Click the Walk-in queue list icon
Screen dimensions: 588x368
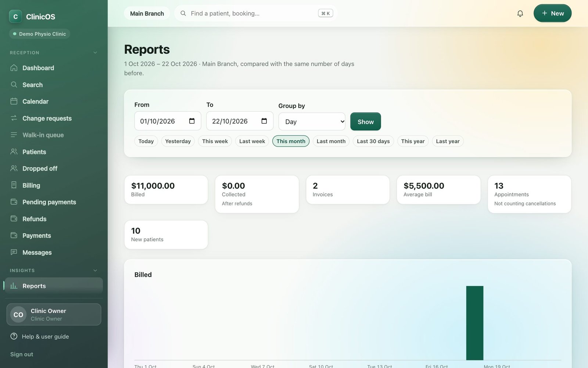[14, 135]
